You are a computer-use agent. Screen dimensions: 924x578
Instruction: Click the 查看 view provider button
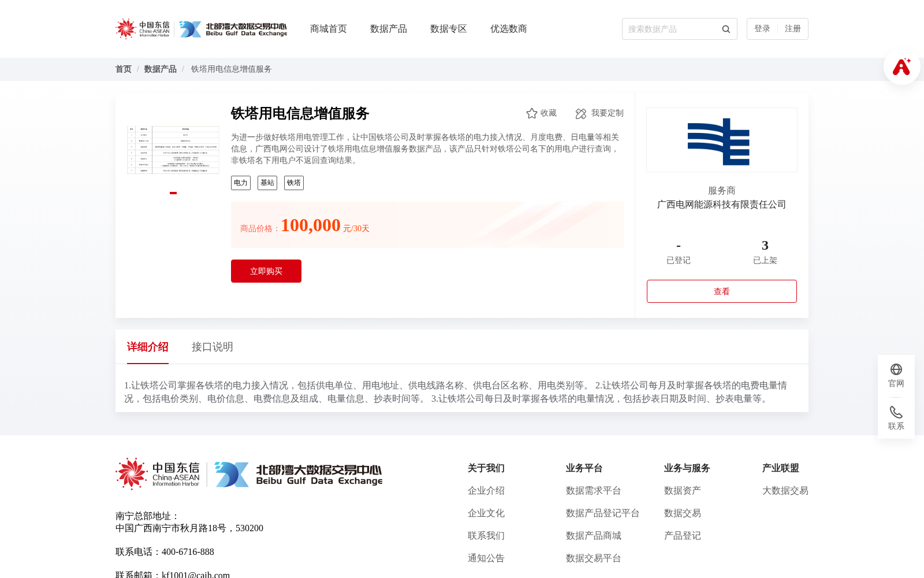coord(722,291)
